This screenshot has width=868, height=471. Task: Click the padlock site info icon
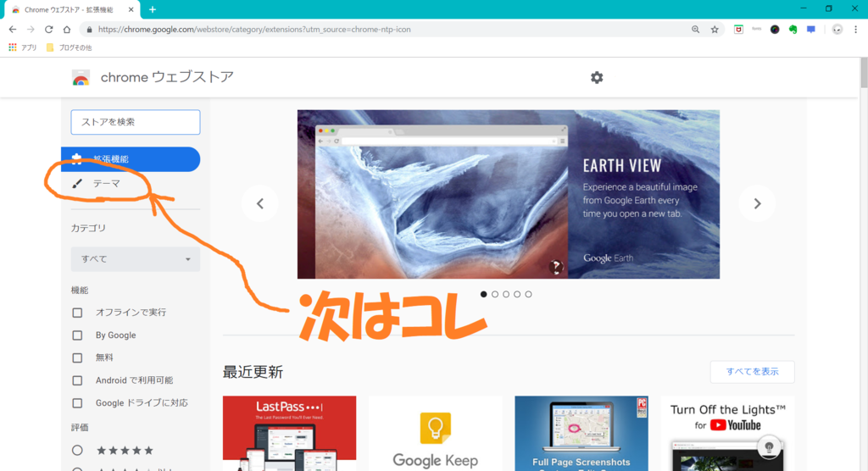point(88,30)
